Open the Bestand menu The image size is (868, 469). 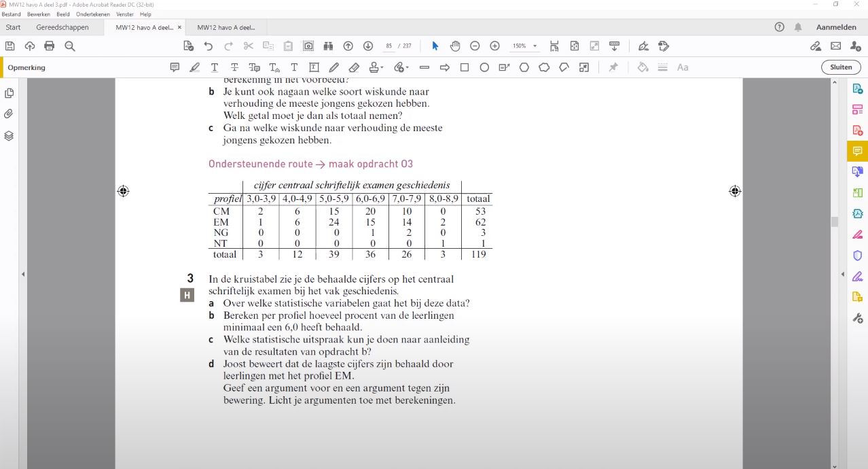[12, 14]
